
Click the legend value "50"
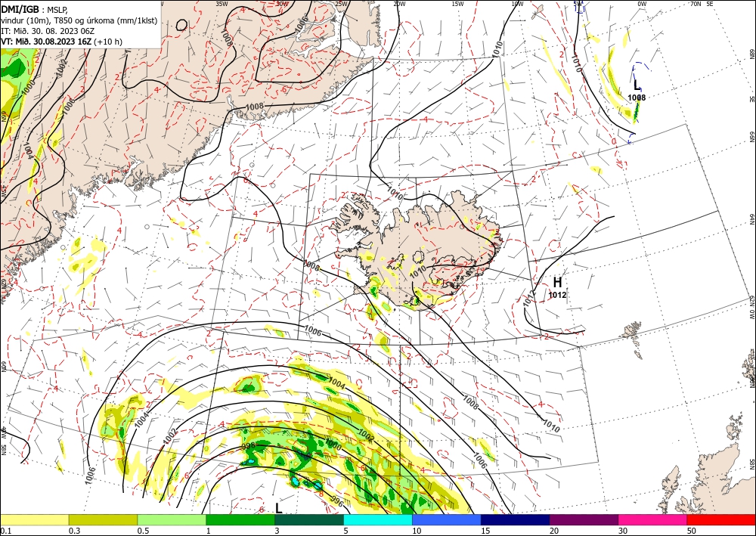click(x=692, y=531)
